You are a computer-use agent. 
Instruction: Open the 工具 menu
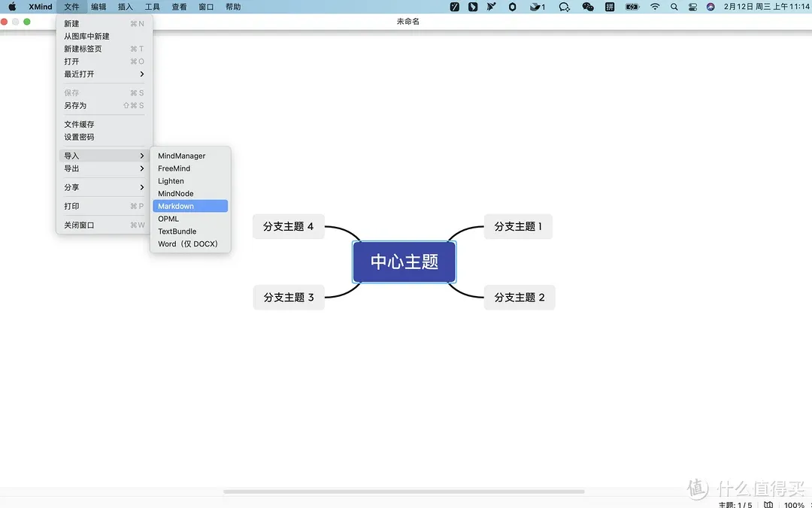point(152,7)
